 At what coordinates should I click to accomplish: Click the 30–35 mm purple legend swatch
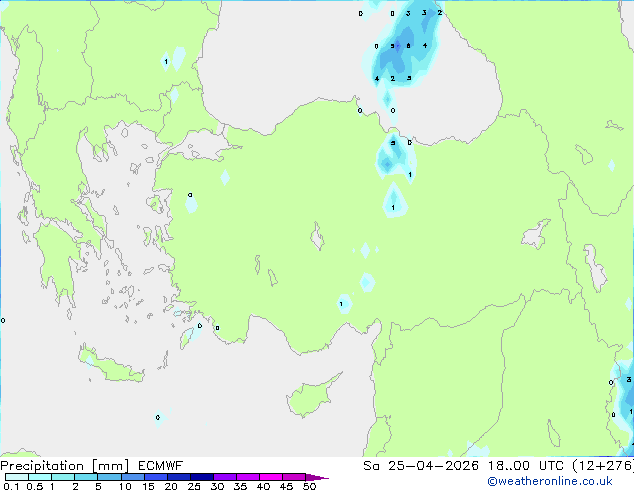click(x=224, y=477)
